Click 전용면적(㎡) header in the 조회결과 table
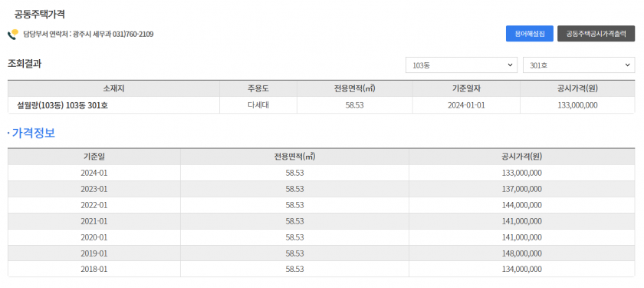The width and height of the screenshot is (644, 288). point(354,88)
